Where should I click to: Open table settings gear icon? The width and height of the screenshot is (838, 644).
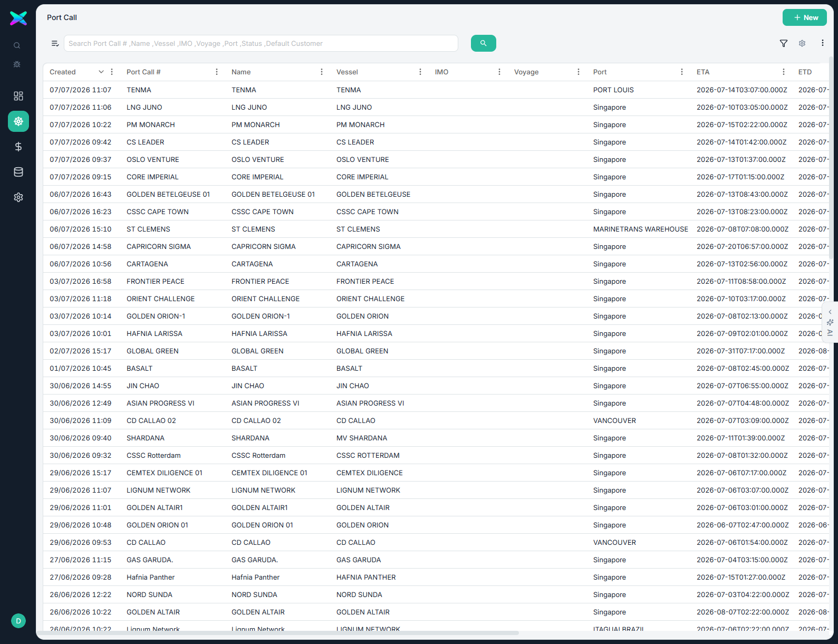(802, 43)
